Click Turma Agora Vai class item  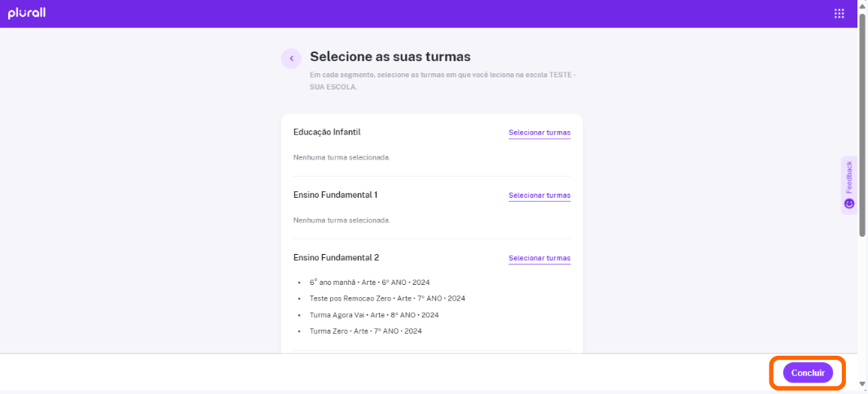pos(374,315)
